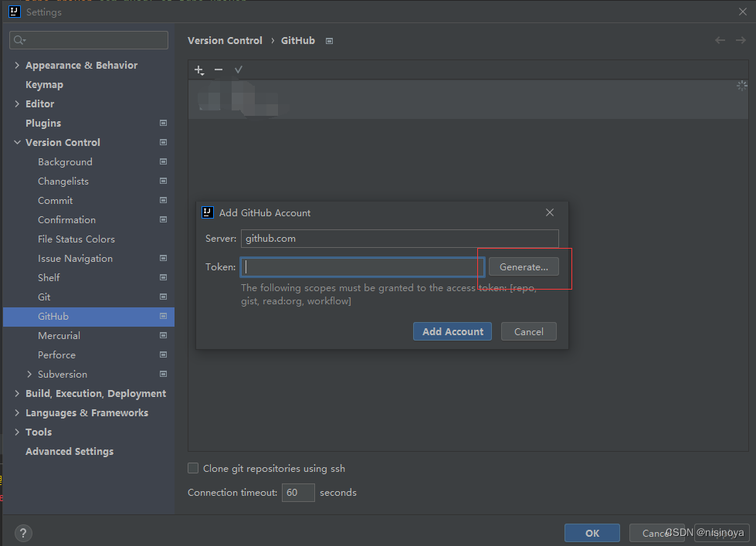Set default account using checkmark icon

click(x=238, y=70)
